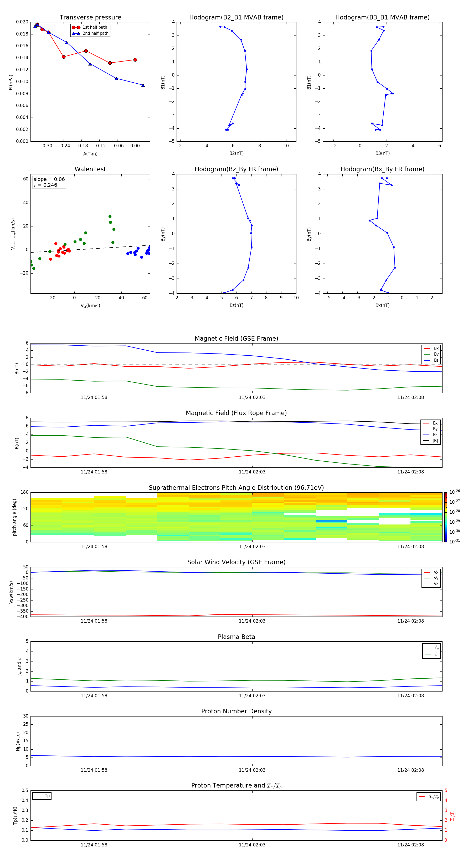Screen dimensions: 473x868
Task: Click the "By'" entry in Flux Rope legend
Action: click(x=431, y=429)
